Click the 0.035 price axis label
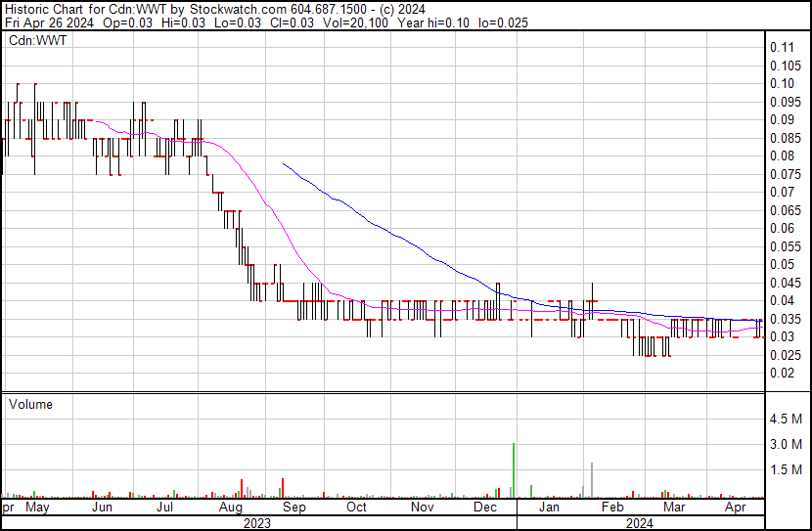Viewport: 812px width, 531px height. click(x=785, y=319)
